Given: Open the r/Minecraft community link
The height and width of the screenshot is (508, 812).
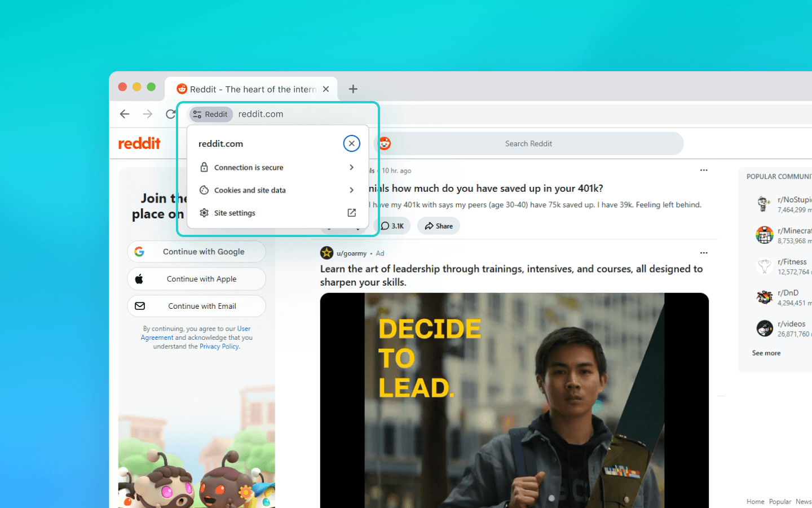Looking at the screenshot, I should coord(795,231).
